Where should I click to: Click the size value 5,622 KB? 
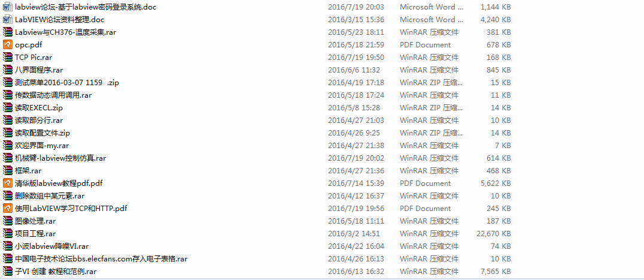[496, 183]
